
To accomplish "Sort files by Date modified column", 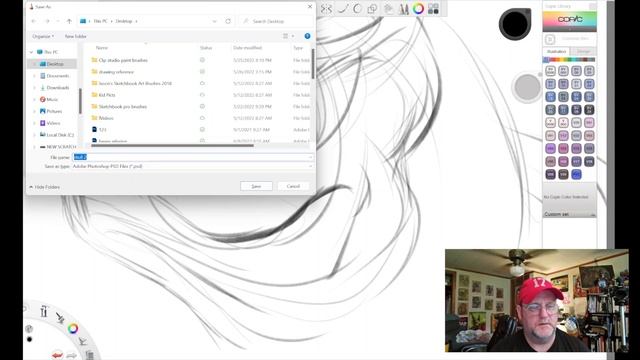I will tap(247, 48).
